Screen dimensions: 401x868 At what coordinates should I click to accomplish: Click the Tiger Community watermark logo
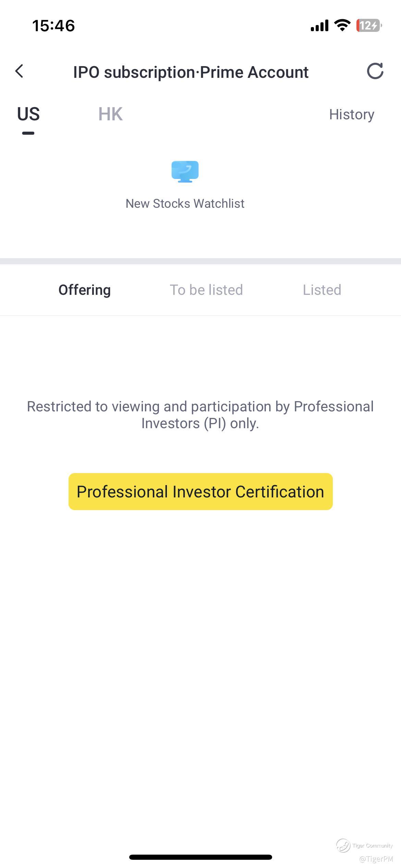pos(343,845)
